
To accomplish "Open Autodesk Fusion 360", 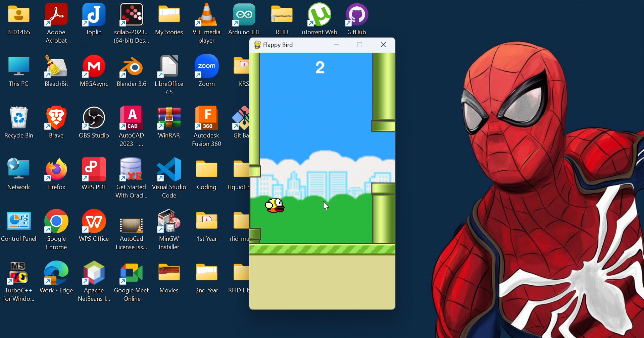I will 207,118.
